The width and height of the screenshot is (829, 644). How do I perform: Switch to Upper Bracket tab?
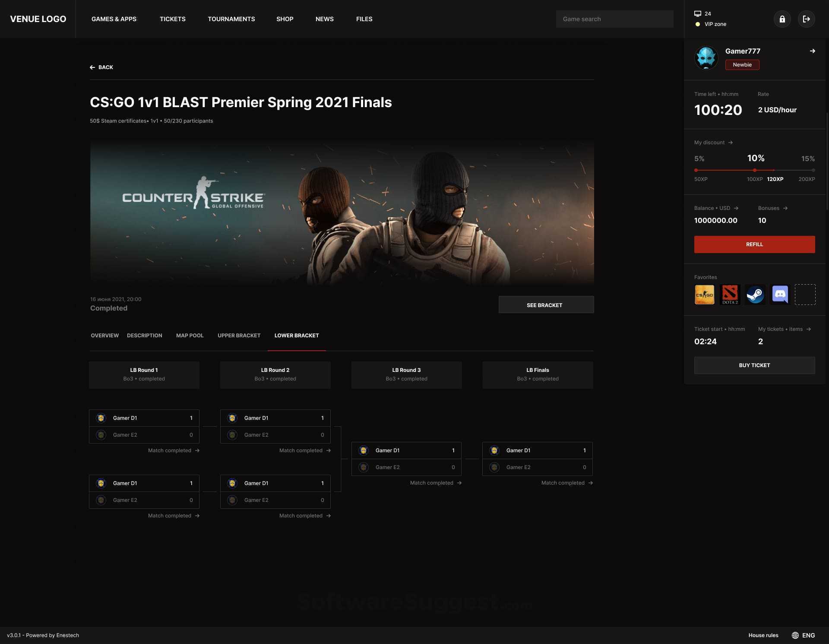pyautogui.click(x=239, y=336)
